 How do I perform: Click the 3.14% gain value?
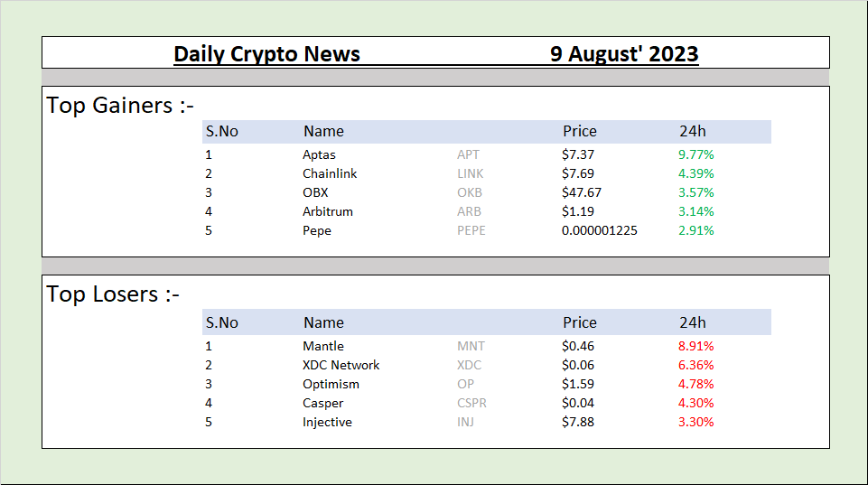pyautogui.click(x=695, y=211)
